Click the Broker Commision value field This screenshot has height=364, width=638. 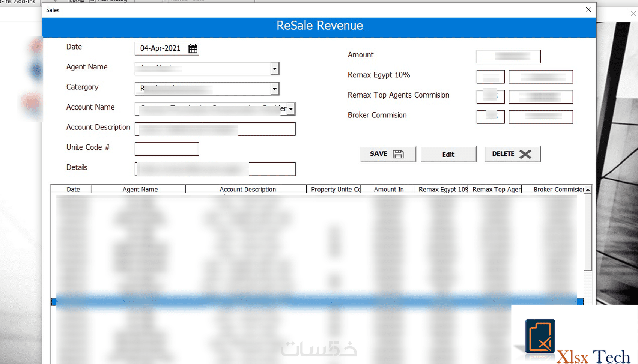click(x=541, y=117)
